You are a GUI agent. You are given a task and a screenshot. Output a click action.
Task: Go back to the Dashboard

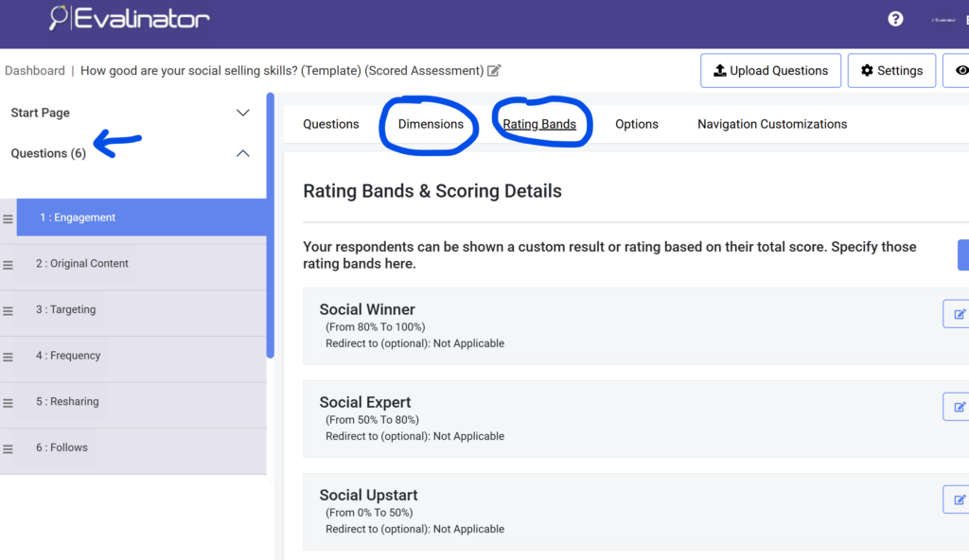click(35, 70)
